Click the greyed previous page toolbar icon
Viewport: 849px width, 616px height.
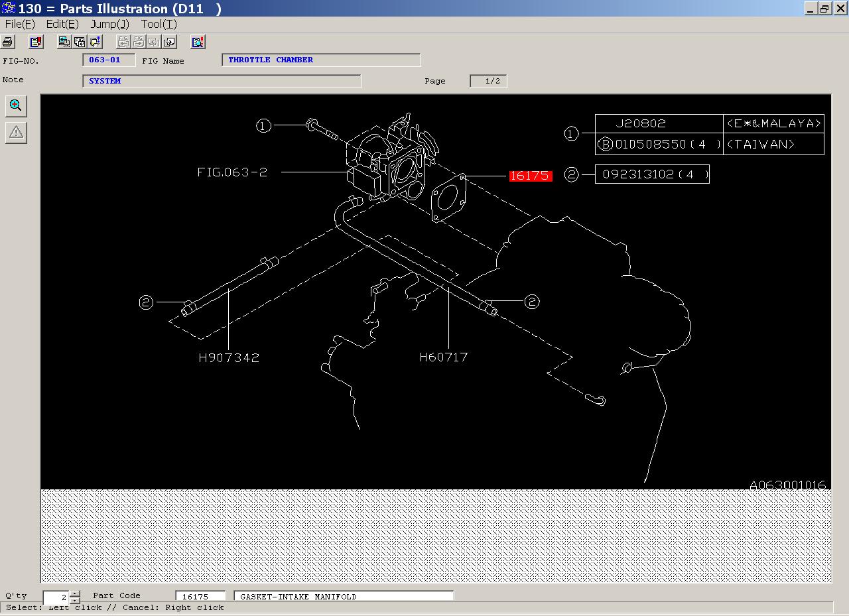[x=154, y=42]
